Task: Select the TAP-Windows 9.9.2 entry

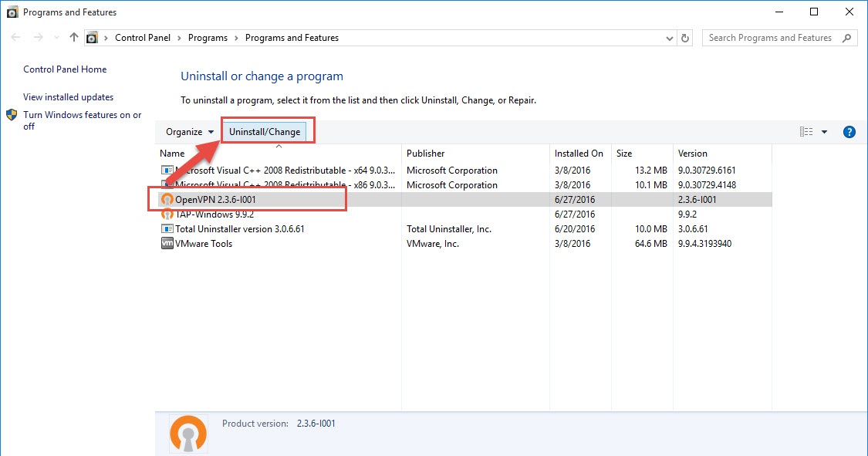Action: point(465,214)
